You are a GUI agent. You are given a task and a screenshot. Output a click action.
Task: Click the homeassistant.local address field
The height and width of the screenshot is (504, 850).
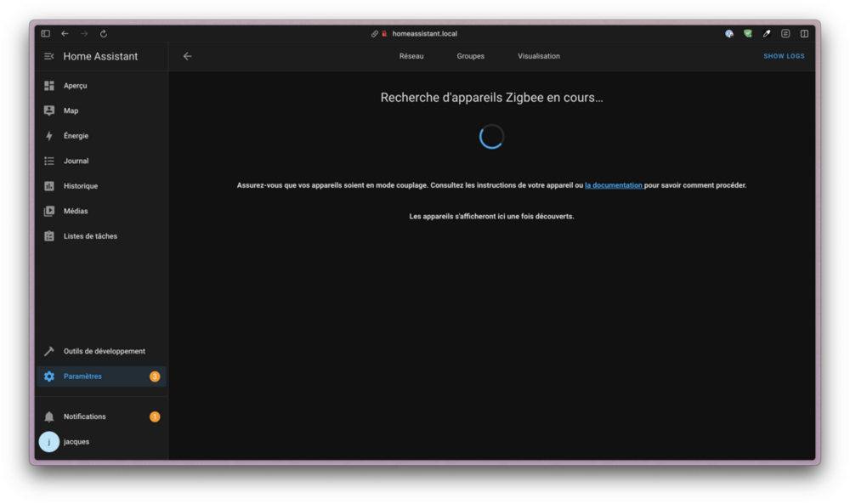424,34
